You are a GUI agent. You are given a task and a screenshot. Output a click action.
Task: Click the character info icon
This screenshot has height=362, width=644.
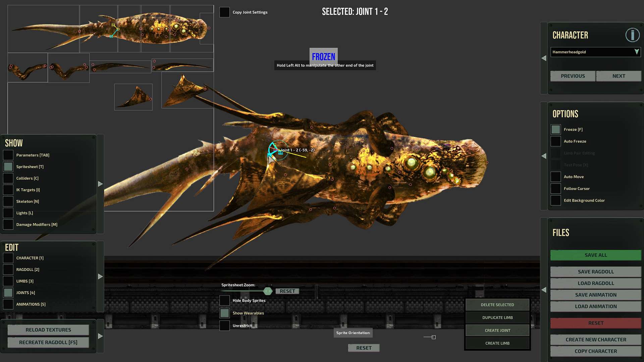(x=632, y=35)
